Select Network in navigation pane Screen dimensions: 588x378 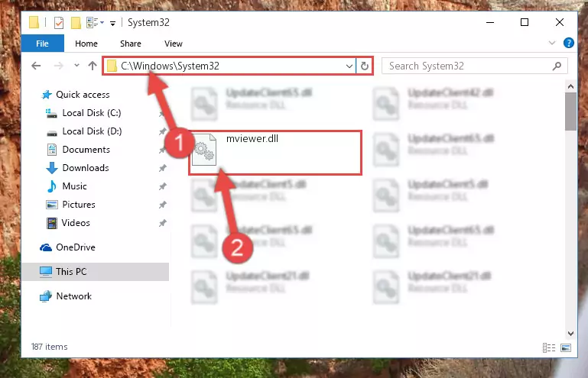coord(66,296)
